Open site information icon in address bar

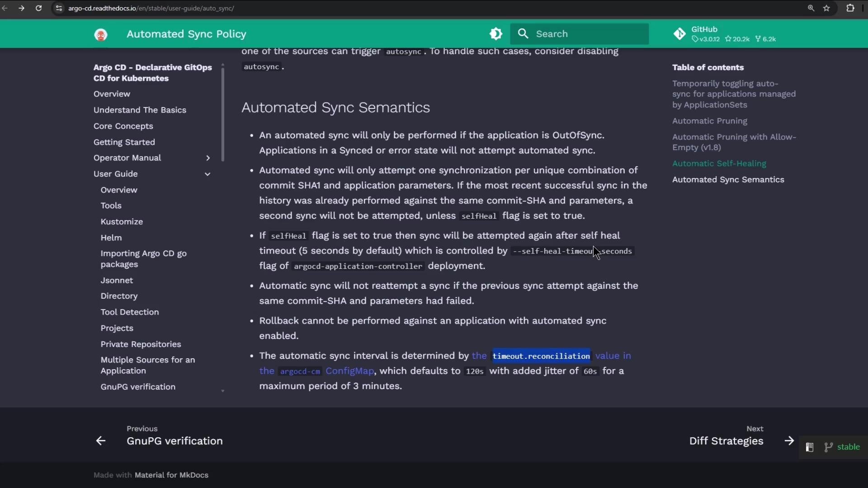[59, 8]
